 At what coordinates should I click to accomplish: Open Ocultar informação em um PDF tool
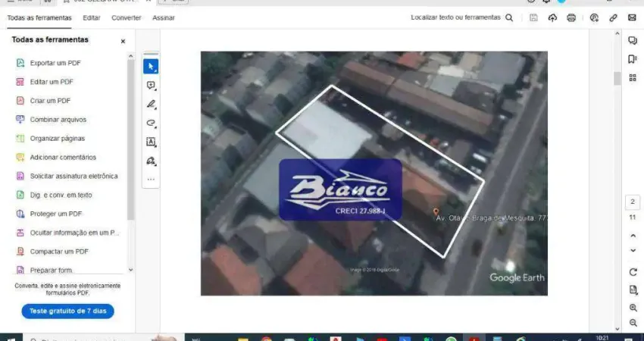(x=67, y=233)
